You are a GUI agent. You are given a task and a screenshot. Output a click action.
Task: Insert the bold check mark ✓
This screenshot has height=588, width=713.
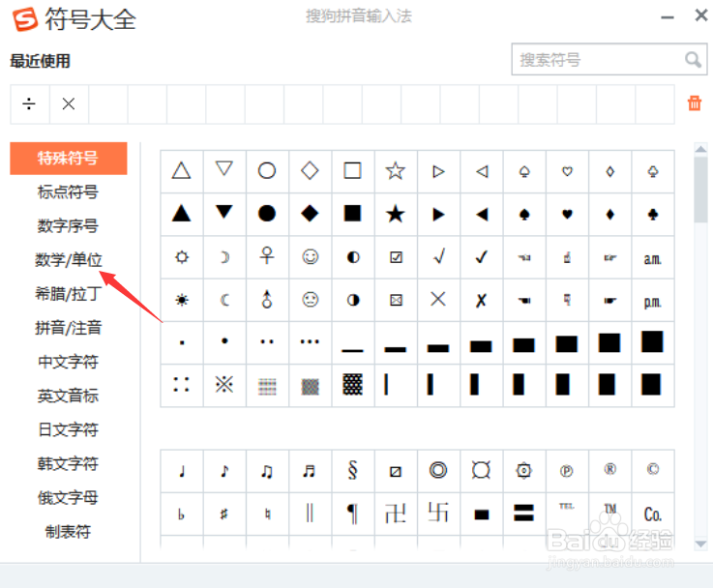pyautogui.click(x=481, y=257)
